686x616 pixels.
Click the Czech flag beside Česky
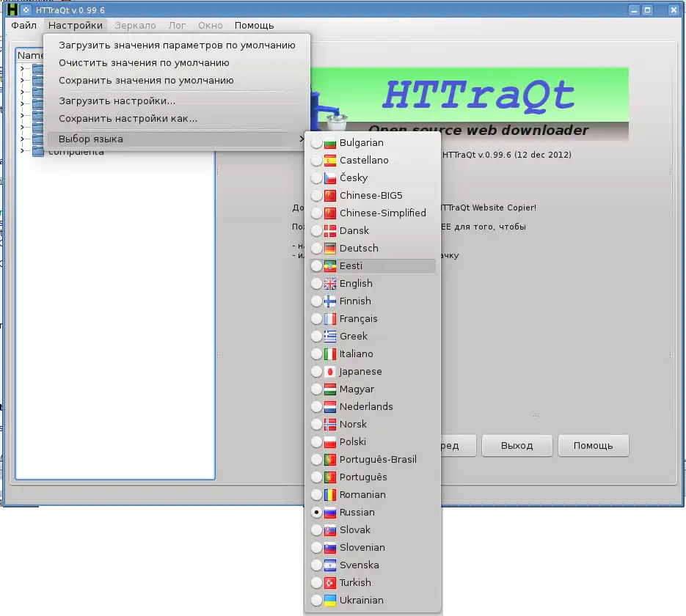(330, 178)
